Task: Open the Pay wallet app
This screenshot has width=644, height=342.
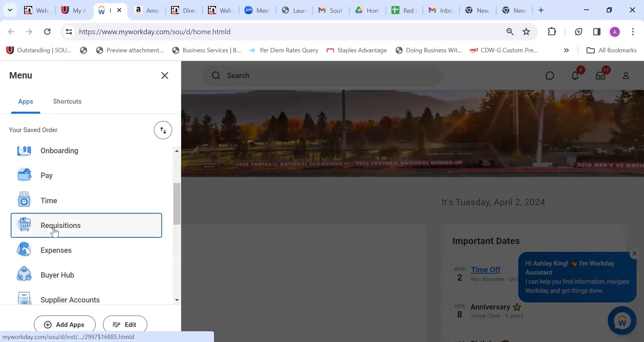Action: click(x=46, y=175)
